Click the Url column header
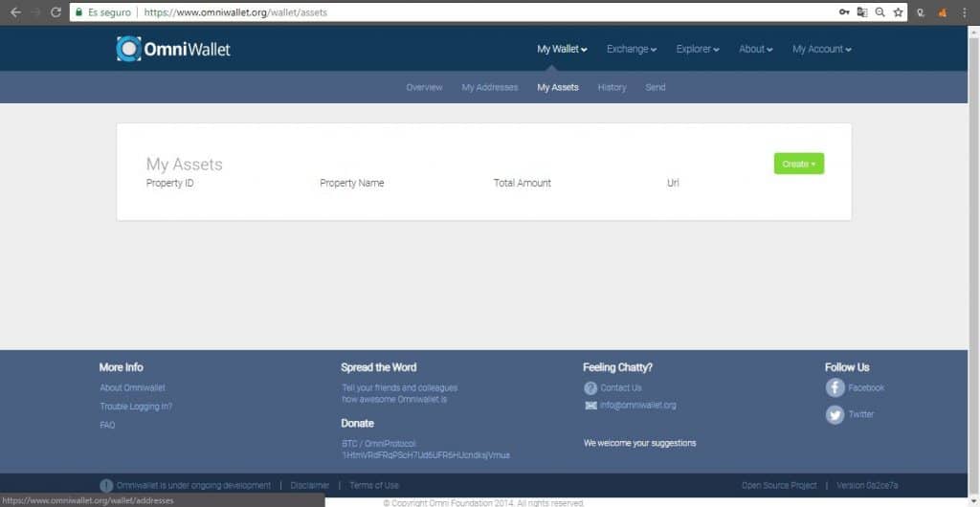The image size is (980, 507). pos(673,183)
